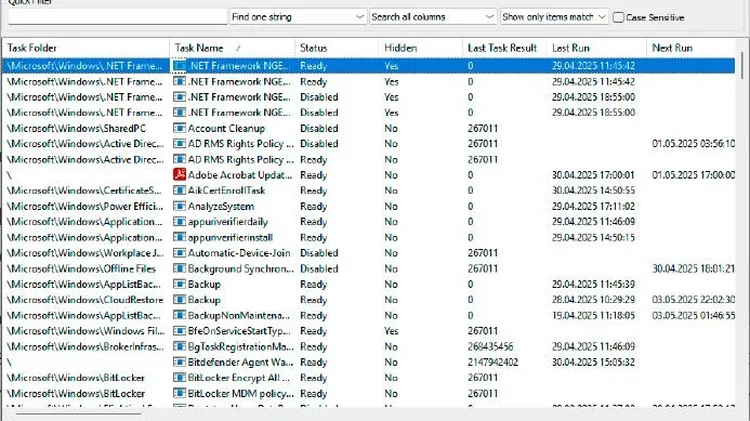
Task: Toggle the Case Sensitive checkbox
Action: (x=618, y=17)
